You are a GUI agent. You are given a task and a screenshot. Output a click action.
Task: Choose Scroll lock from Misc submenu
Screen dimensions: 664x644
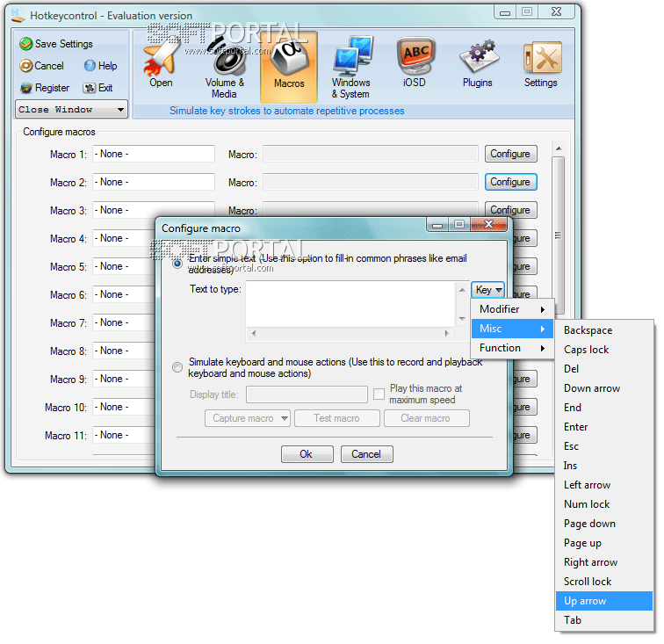[604, 582]
